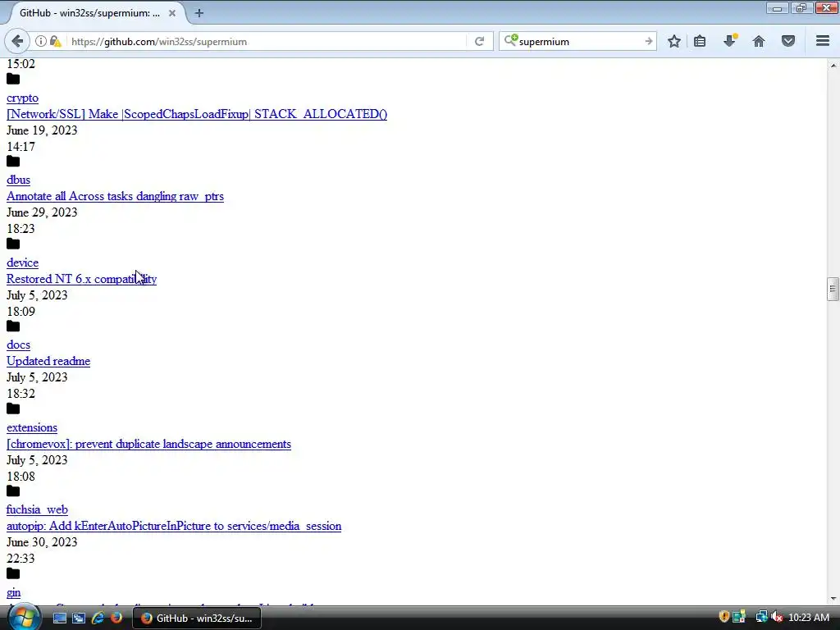Open the gin folder link
This screenshot has width=840, height=630.
click(13, 592)
